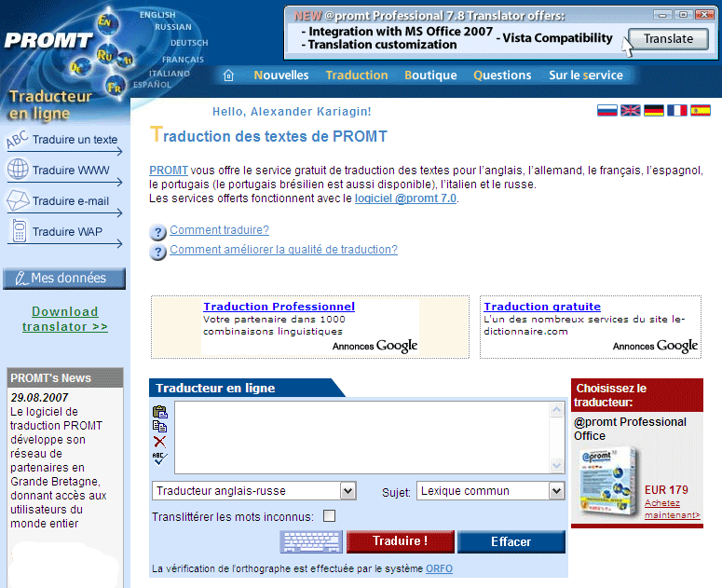Click the envelope icon for Traduire e-mail

(18, 200)
